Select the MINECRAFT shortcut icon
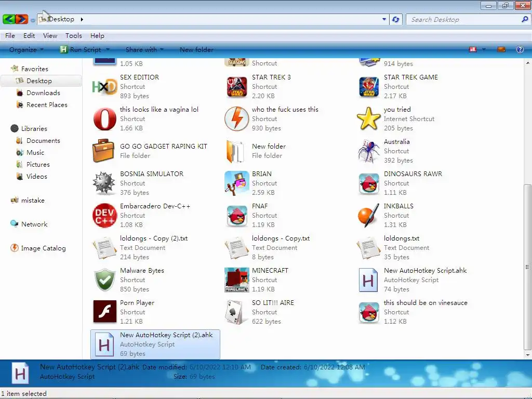The image size is (532, 399). point(237,280)
